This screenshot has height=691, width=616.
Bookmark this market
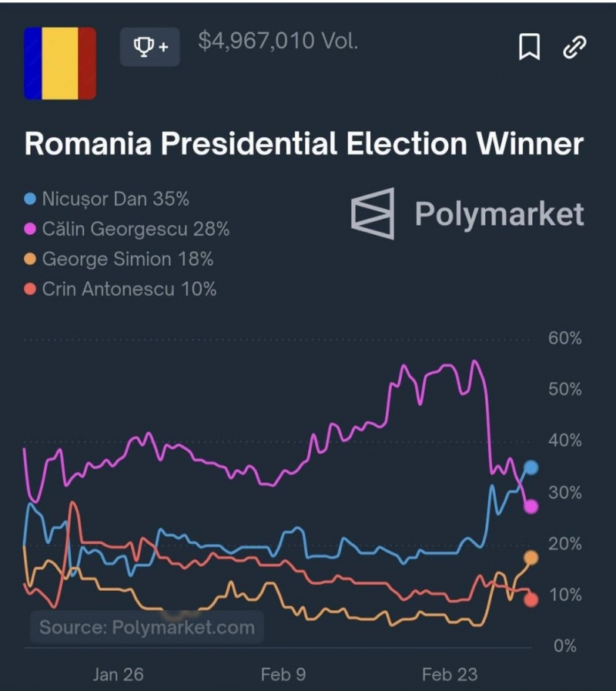tap(529, 45)
